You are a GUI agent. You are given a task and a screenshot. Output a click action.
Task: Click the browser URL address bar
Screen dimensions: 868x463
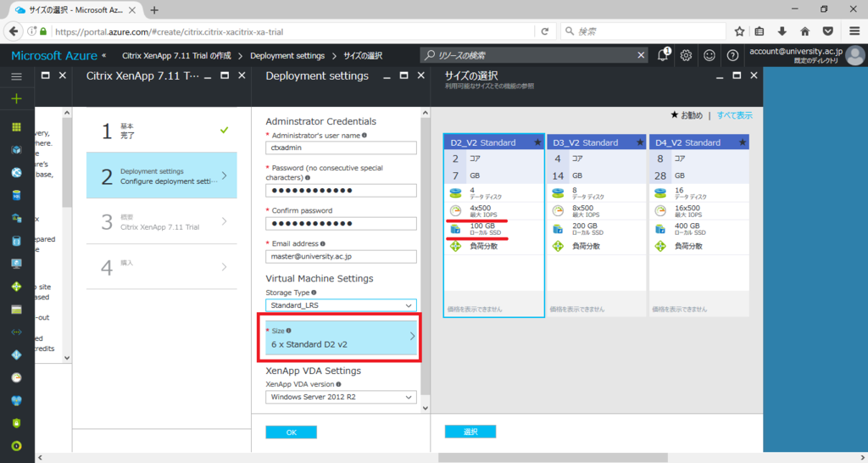293,31
